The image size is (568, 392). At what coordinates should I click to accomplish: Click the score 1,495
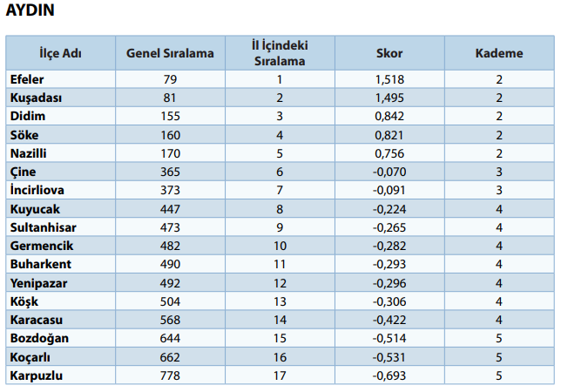(x=389, y=98)
